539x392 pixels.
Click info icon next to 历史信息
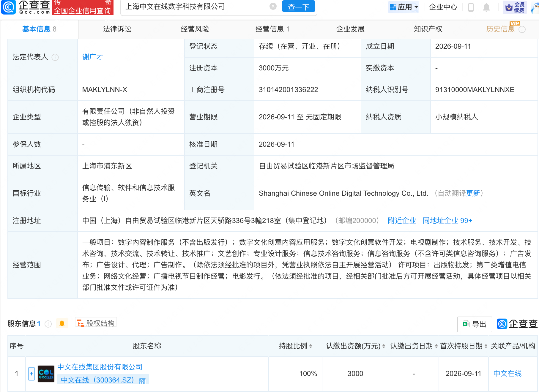522,29
